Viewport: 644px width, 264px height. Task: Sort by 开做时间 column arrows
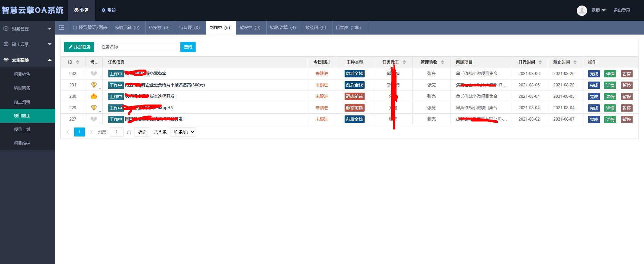[x=540, y=62]
